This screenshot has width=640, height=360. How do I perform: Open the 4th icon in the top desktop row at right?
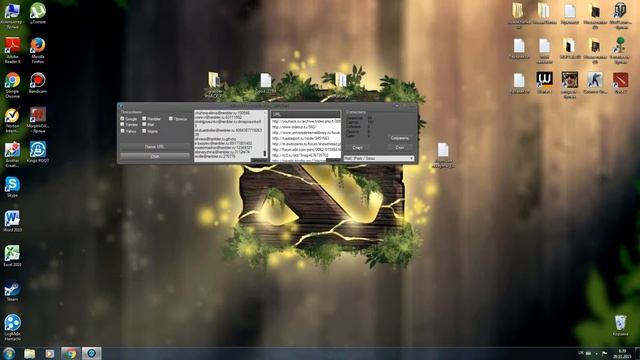(x=595, y=15)
